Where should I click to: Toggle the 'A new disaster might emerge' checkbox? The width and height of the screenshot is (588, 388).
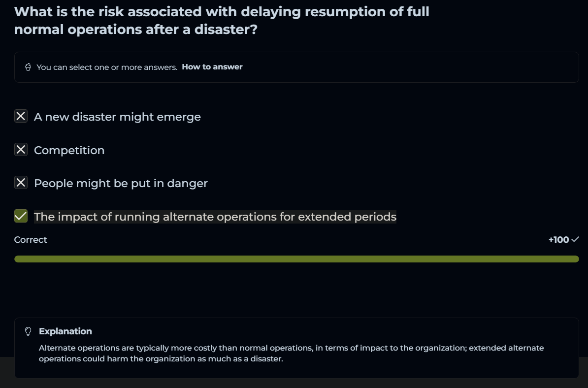(x=21, y=117)
